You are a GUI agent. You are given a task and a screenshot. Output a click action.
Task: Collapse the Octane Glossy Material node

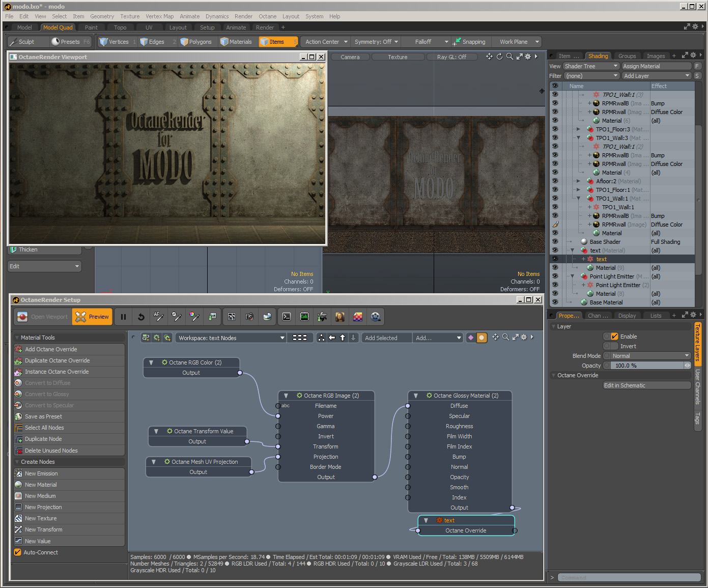(416, 396)
